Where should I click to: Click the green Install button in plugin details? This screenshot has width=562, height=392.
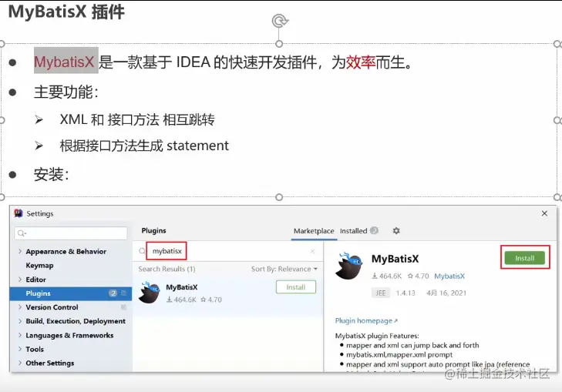(x=525, y=258)
